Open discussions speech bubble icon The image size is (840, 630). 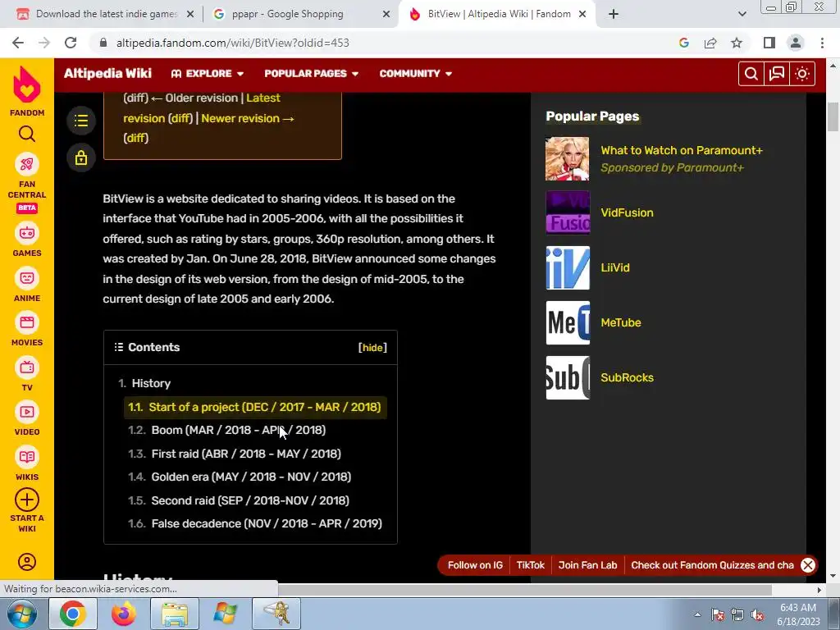777,74
